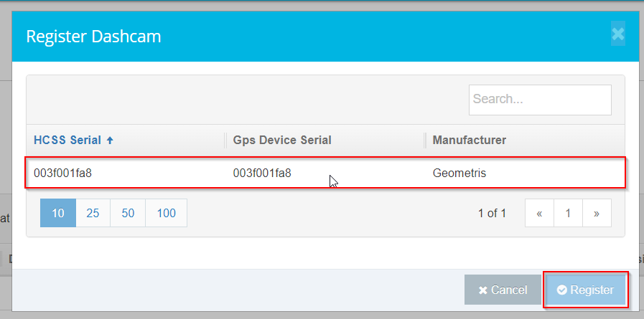The height and width of the screenshot is (319, 644).
Task: Click the ascending sort arrow icon
Action: click(110, 141)
